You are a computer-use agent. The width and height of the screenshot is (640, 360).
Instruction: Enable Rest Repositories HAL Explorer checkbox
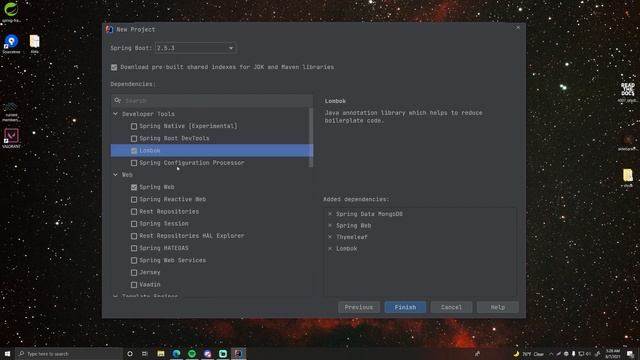tap(134, 236)
